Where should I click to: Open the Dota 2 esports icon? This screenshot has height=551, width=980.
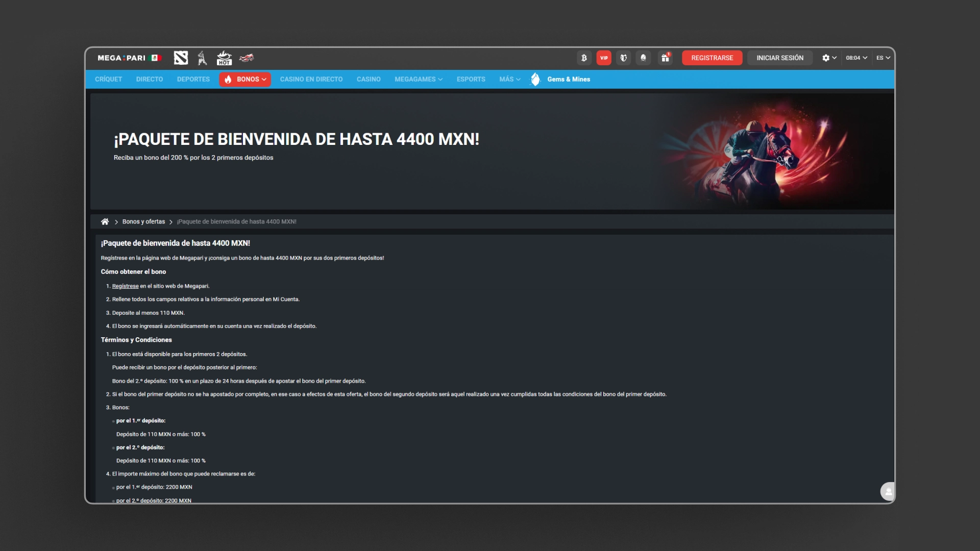(x=181, y=58)
